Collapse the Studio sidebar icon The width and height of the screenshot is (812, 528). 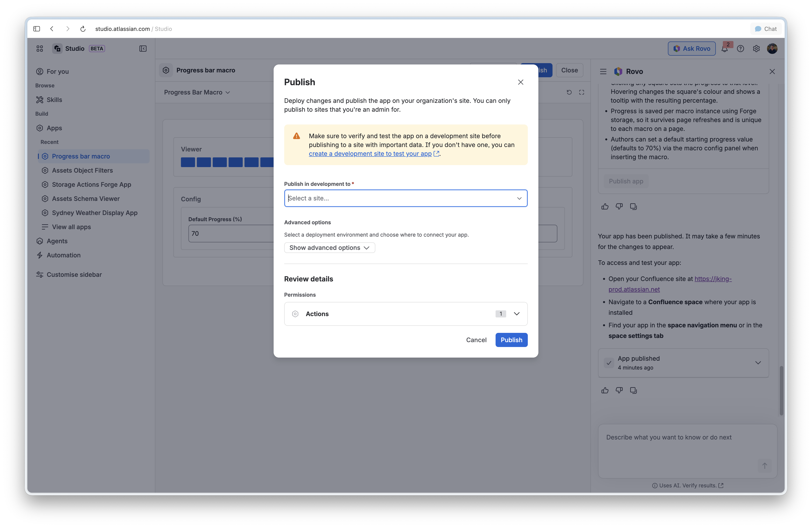coord(143,49)
